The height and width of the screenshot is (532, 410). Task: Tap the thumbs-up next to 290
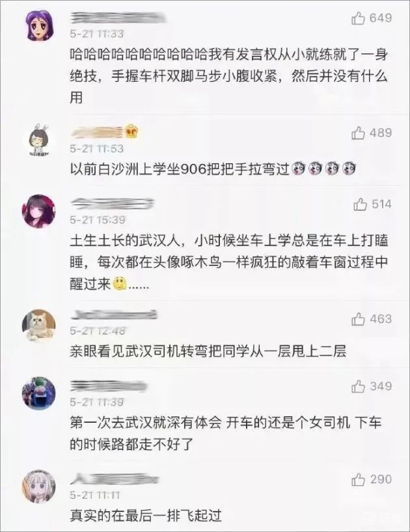(358, 479)
